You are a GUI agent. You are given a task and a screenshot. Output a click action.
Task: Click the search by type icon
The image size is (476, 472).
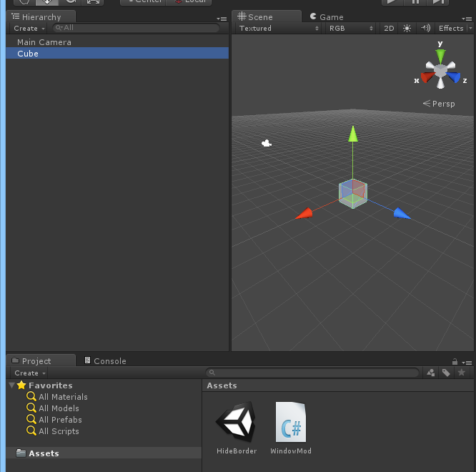click(x=430, y=373)
